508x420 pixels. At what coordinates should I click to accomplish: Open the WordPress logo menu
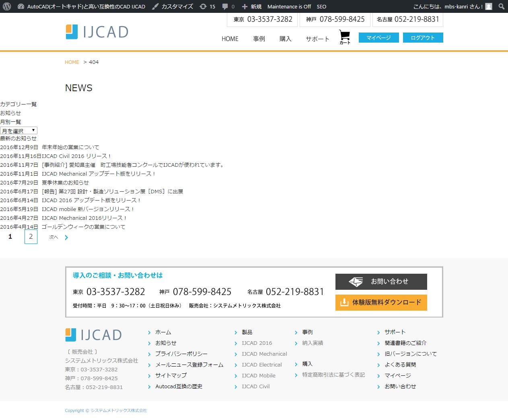point(7,6)
